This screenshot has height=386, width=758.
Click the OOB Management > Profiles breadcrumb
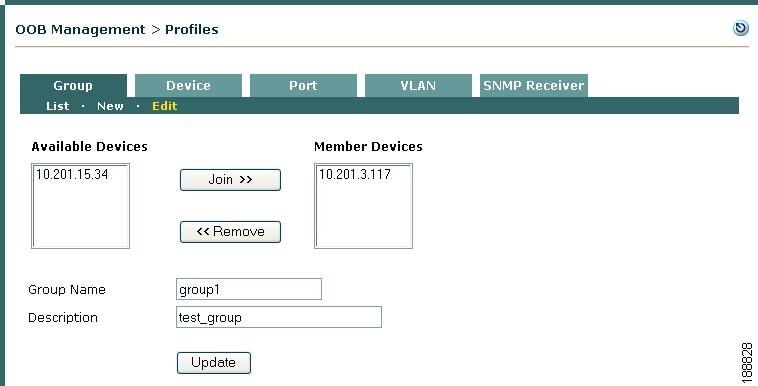[117, 30]
